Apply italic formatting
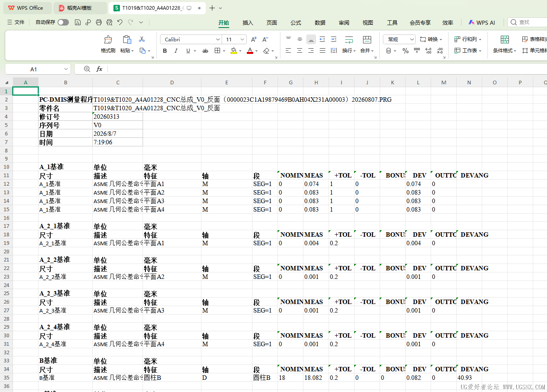Image resolution: width=547 pixels, height=392 pixels. [x=176, y=51]
